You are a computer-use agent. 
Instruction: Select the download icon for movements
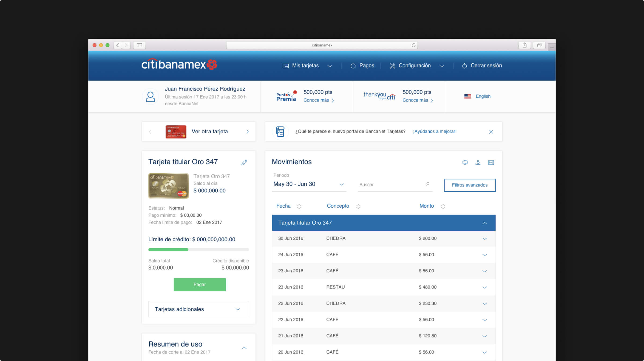coord(478,162)
